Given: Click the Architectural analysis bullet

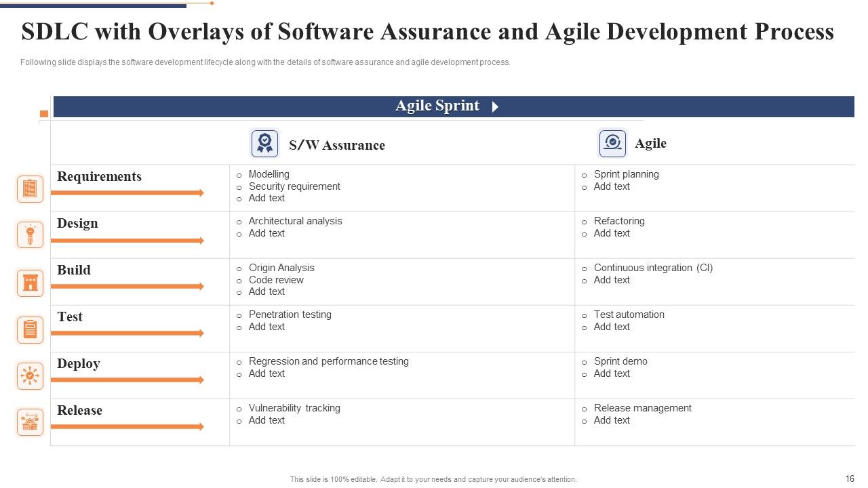Looking at the screenshot, I should coord(295,221).
